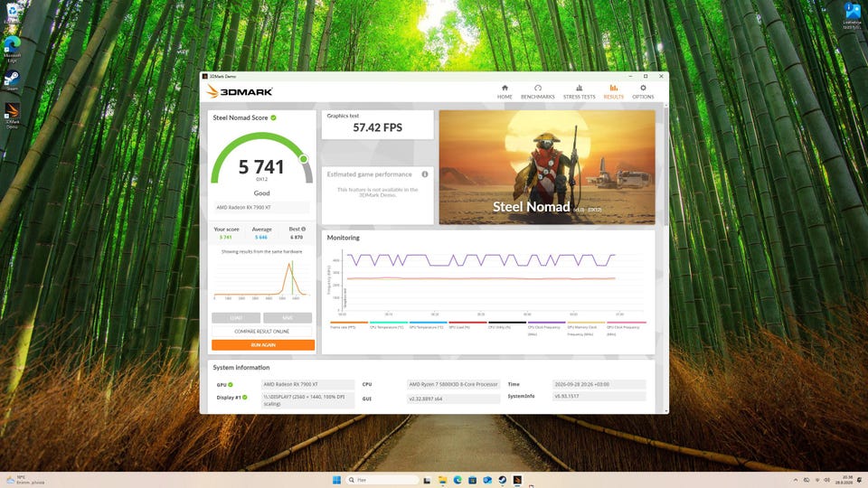
Task: Open the 3DMark Demo desktop shortcut
Action: coord(12,117)
